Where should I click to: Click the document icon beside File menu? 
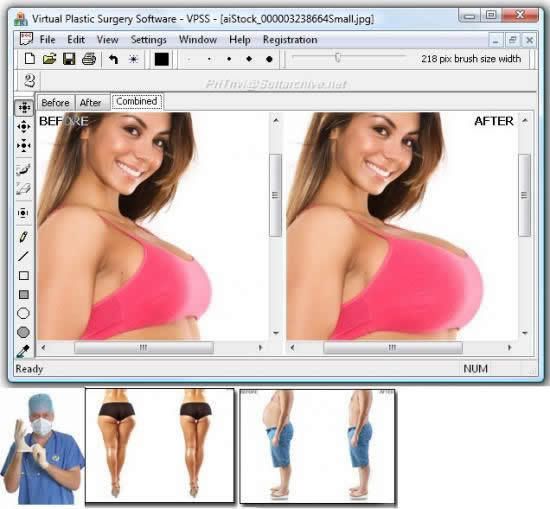coord(26,39)
